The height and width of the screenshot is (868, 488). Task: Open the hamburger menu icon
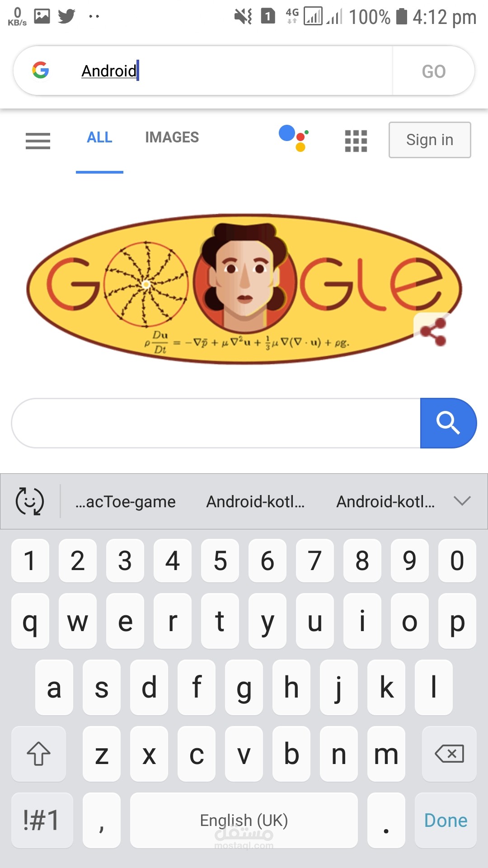(38, 141)
